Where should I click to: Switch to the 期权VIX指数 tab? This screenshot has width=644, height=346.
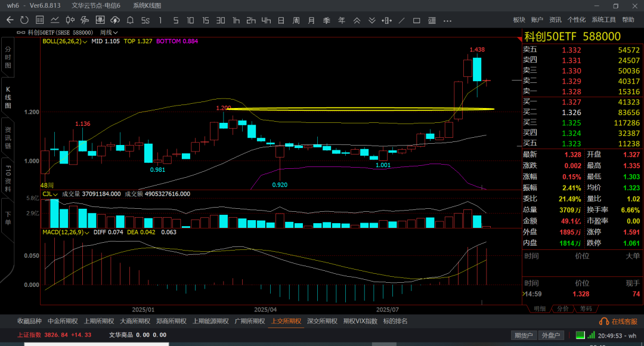click(x=360, y=322)
